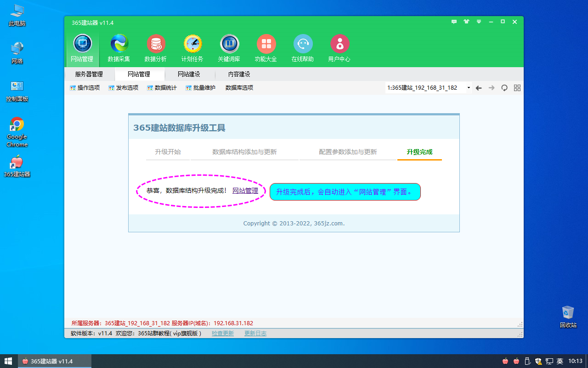The height and width of the screenshot is (368, 588).
Task: Open the 数据统计 toolbar menu
Action: 162,88
